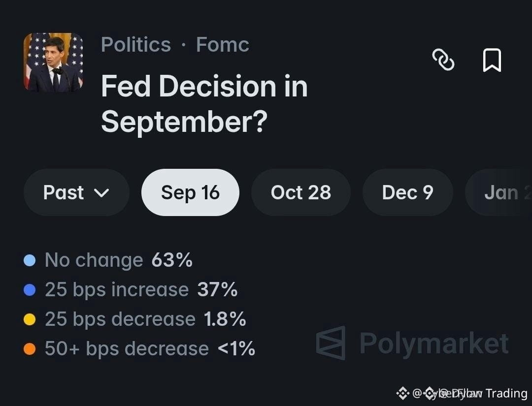This screenshot has width=532, height=406.
Task: Open the Fomc tag link
Action: pos(223,45)
